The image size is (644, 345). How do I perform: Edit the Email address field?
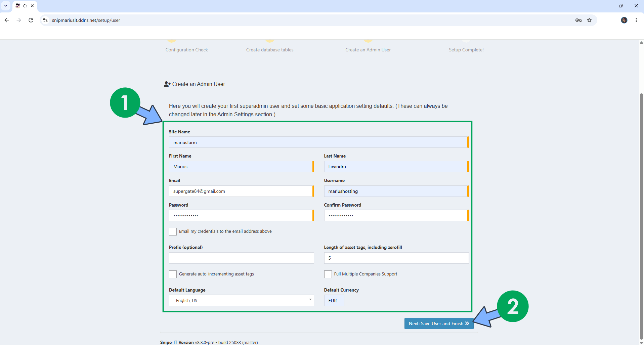[x=241, y=191]
